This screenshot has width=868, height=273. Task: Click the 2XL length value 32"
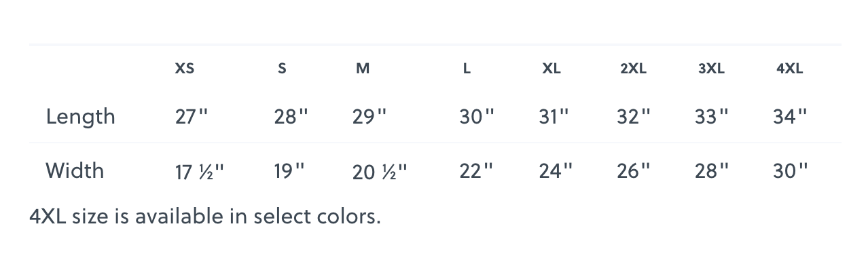coord(634,117)
